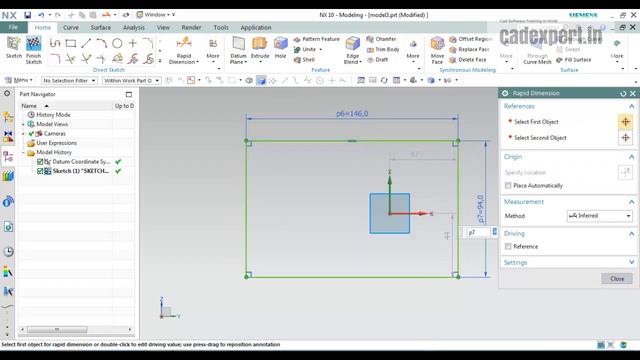This screenshot has height=360, width=640.
Task: Open the Menu dropdown
Action: point(18,80)
